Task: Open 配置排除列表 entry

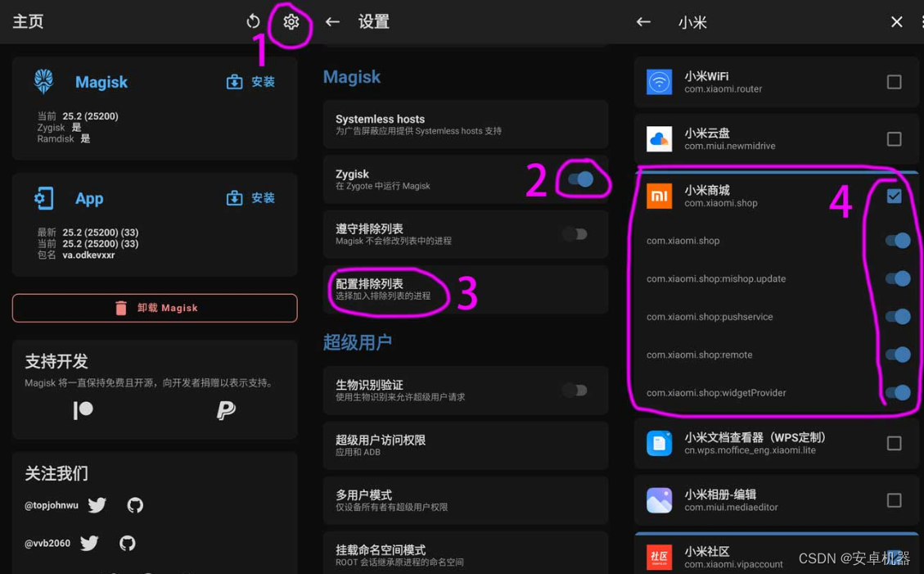Action: coord(466,289)
